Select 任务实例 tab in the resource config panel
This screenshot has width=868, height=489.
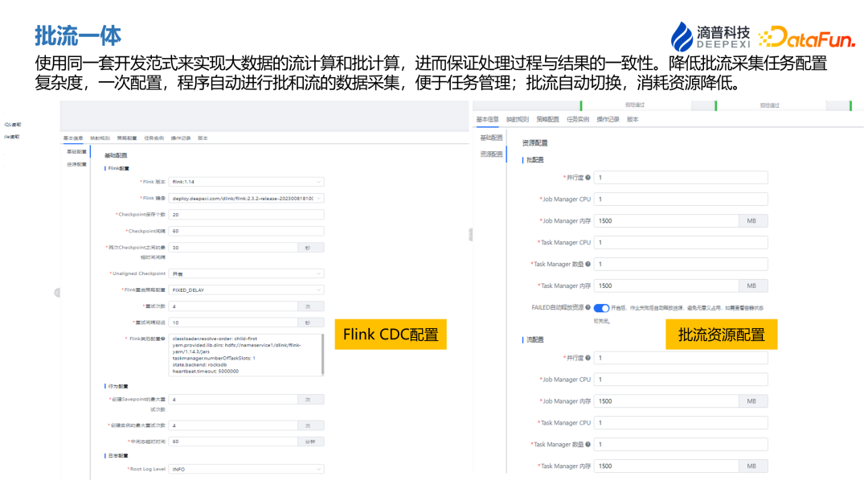pos(578,119)
